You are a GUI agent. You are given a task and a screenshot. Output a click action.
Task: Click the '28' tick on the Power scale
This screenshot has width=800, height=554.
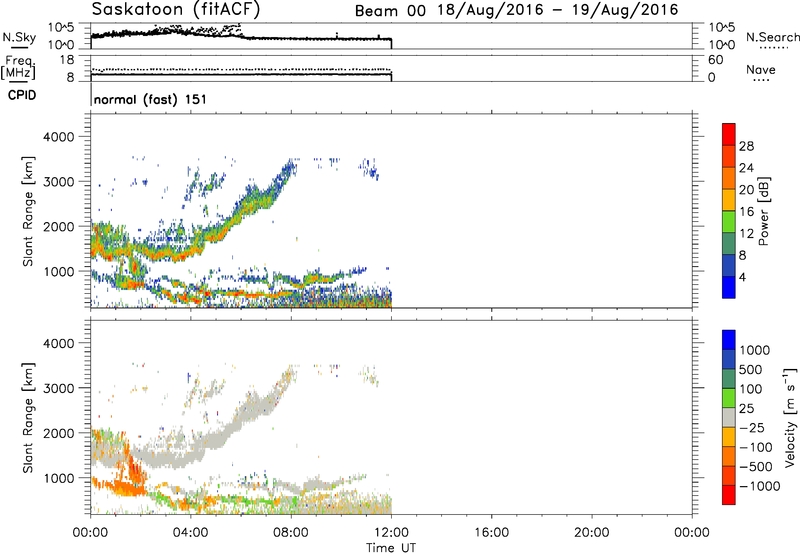[746, 146]
